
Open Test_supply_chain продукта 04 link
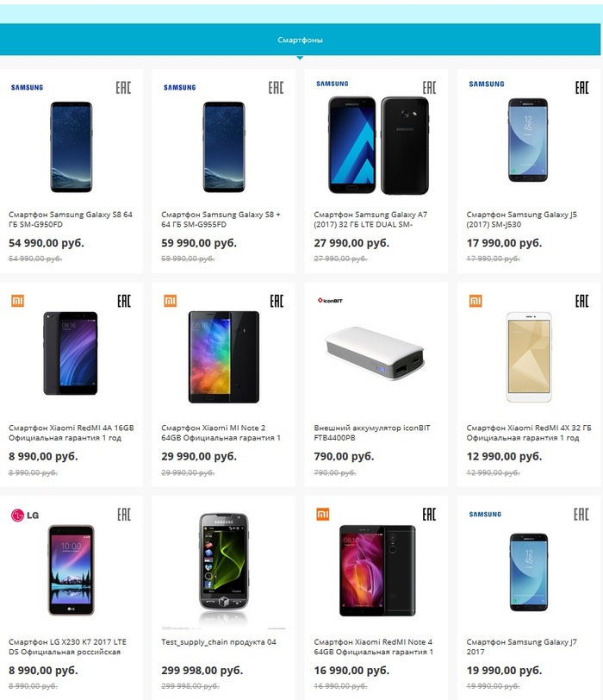coord(219,642)
